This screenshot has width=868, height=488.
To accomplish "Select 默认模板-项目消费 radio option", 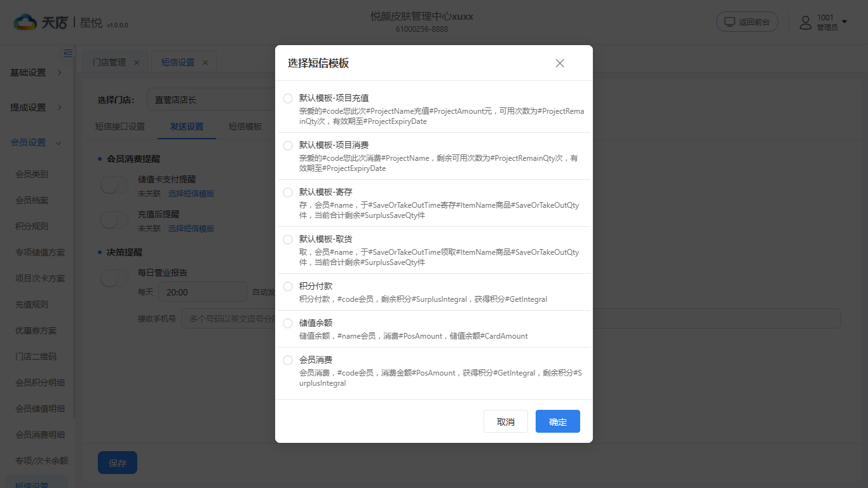I will [x=288, y=146].
